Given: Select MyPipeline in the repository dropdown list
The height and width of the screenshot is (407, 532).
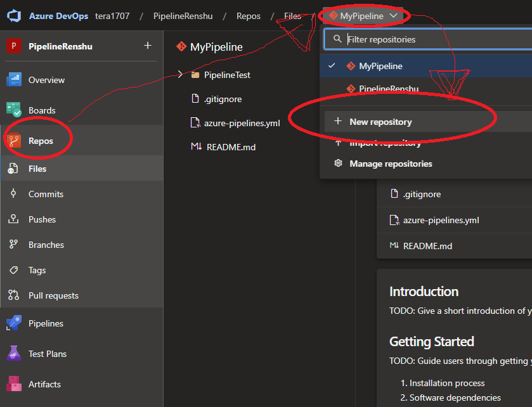Looking at the screenshot, I should point(426,66).
